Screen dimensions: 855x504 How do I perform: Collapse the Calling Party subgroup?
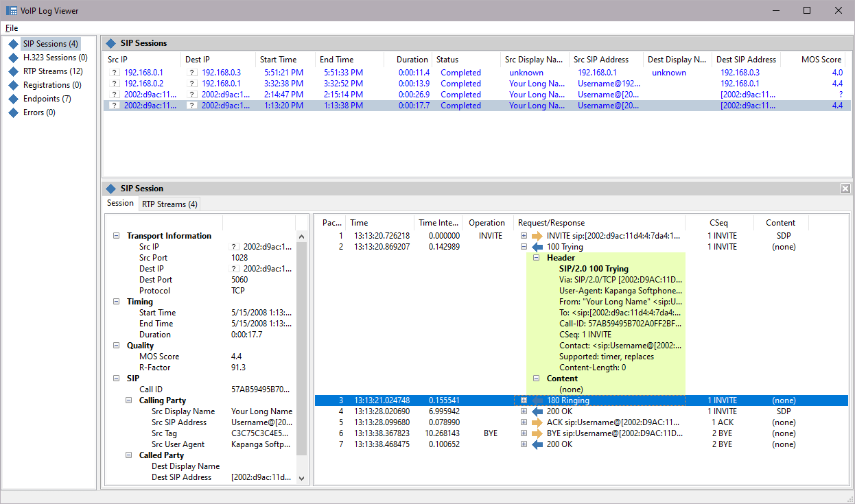click(128, 400)
